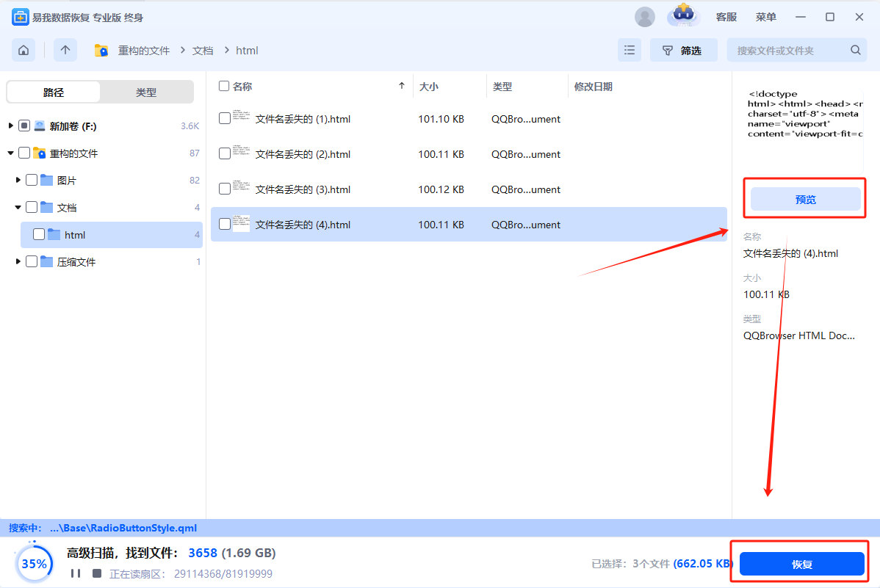
Task: Click the 预览 preview button
Action: tap(805, 199)
